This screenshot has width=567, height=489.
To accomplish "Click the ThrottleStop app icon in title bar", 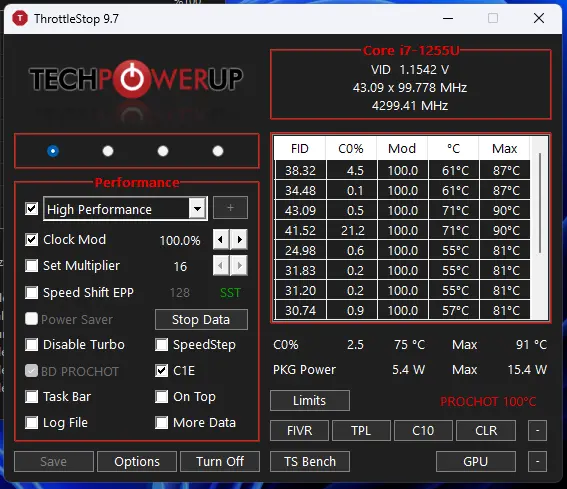I will click(x=20, y=18).
